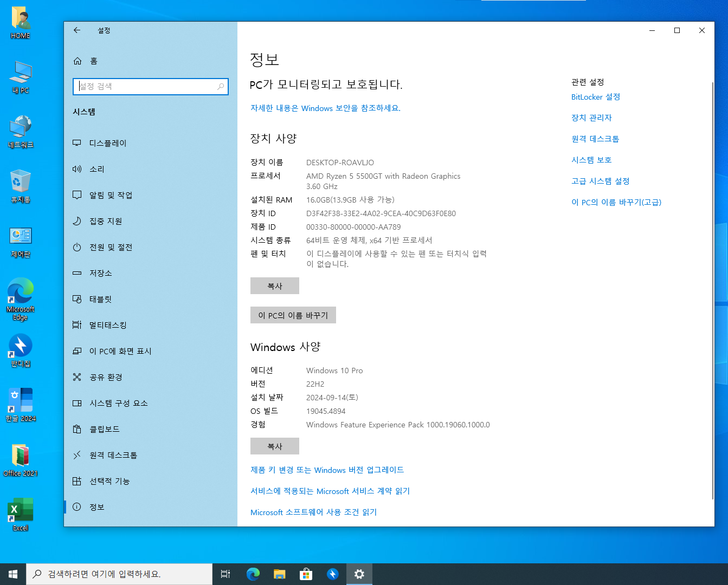Select the 제어판 desktop icon
This screenshot has height=585, width=728.
coord(21,242)
